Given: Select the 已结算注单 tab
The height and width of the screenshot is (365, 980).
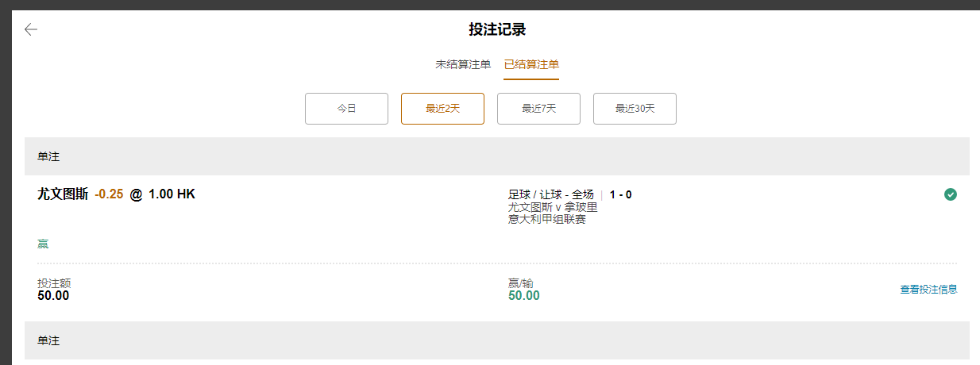Looking at the screenshot, I should click(531, 64).
